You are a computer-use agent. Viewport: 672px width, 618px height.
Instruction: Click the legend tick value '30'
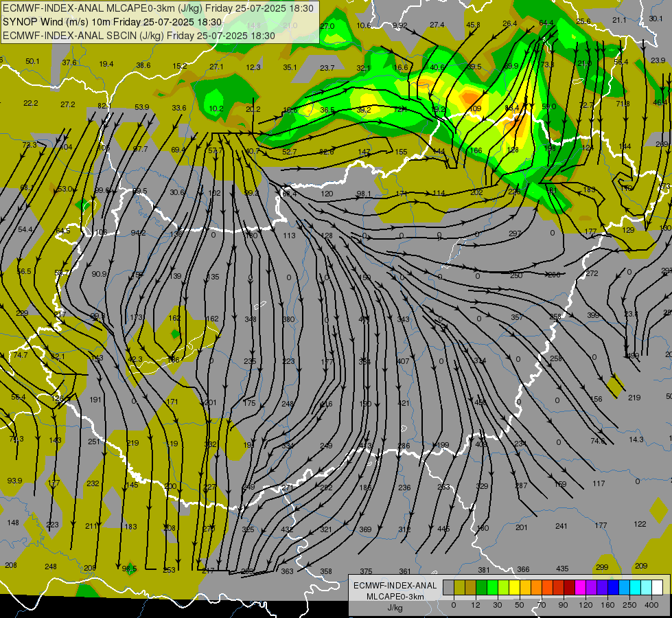pos(498,605)
